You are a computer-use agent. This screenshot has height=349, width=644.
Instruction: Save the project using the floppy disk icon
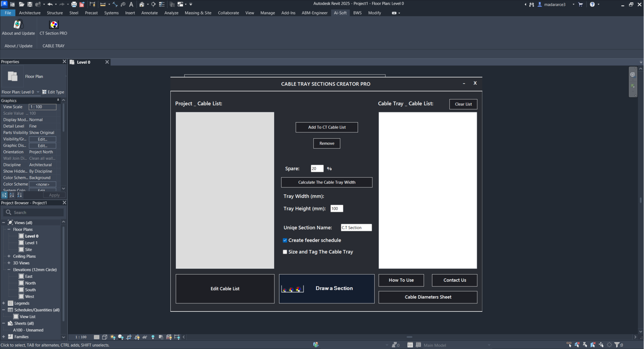click(x=30, y=4)
